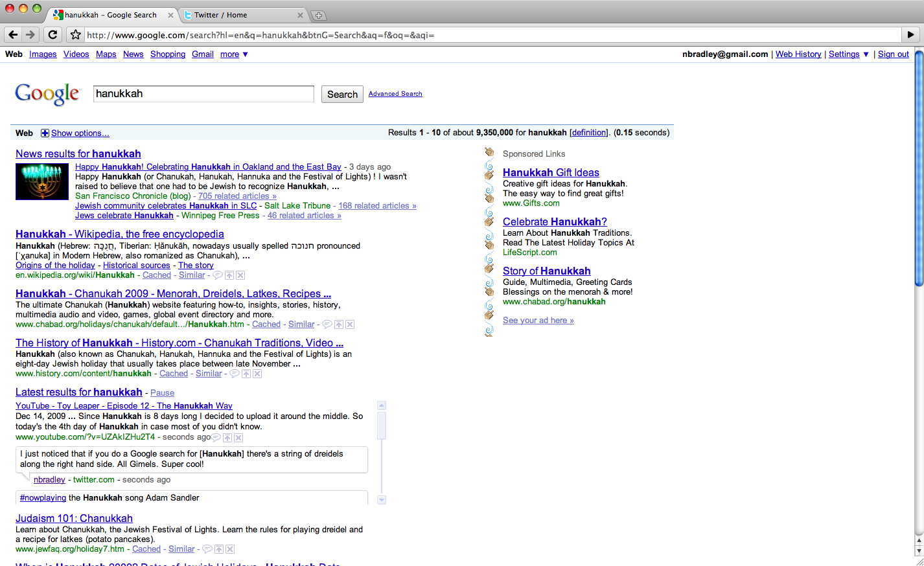Go back with the browser back arrow
This screenshot has height=566, width=924.
point(13,35)
